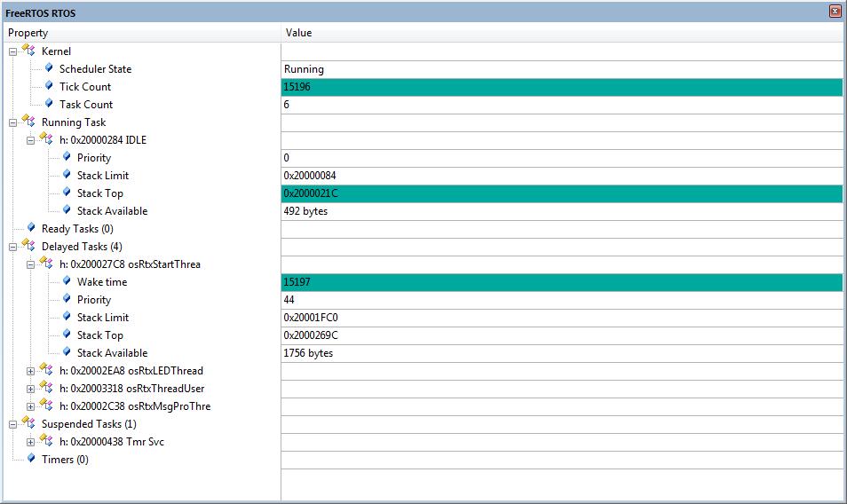Click the Kernel group icon
847x504 pixels.
(28, 50)
